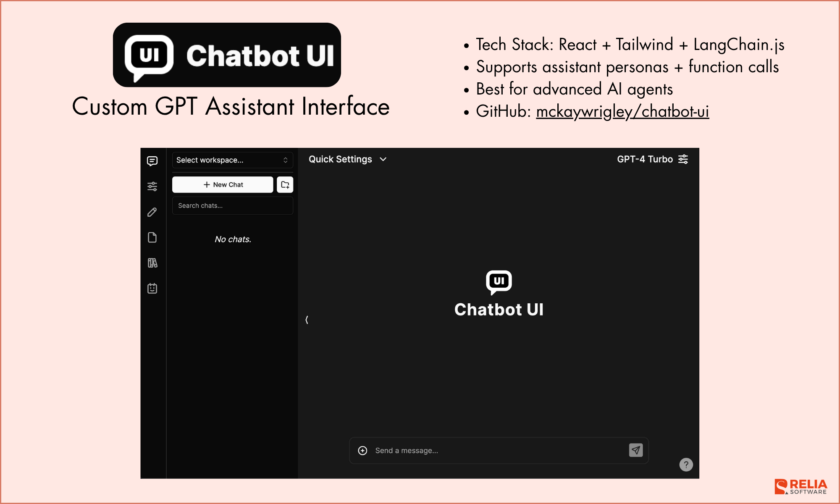Open the Chats sidebar icon
The image size is (840, 504).
(x=152, y=161)
